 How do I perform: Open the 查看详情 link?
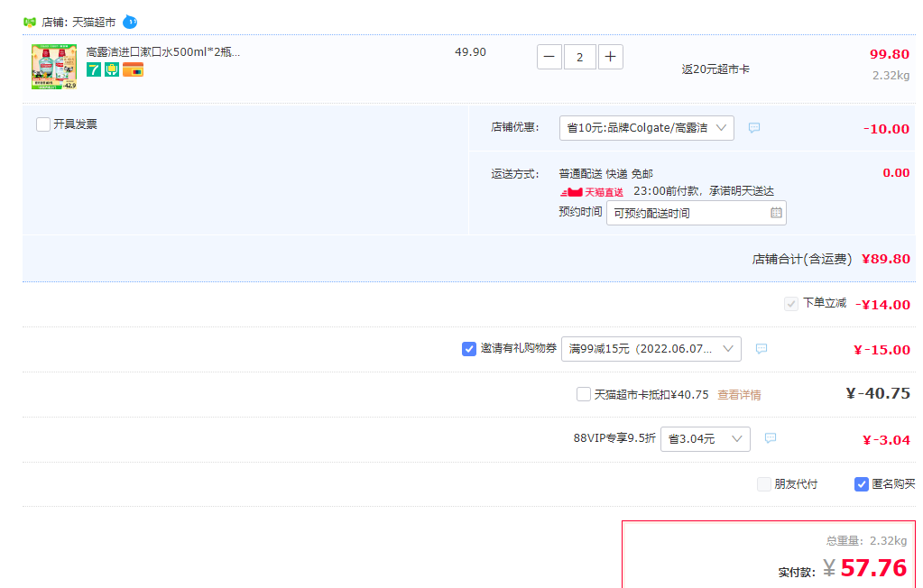coord(739,395)
